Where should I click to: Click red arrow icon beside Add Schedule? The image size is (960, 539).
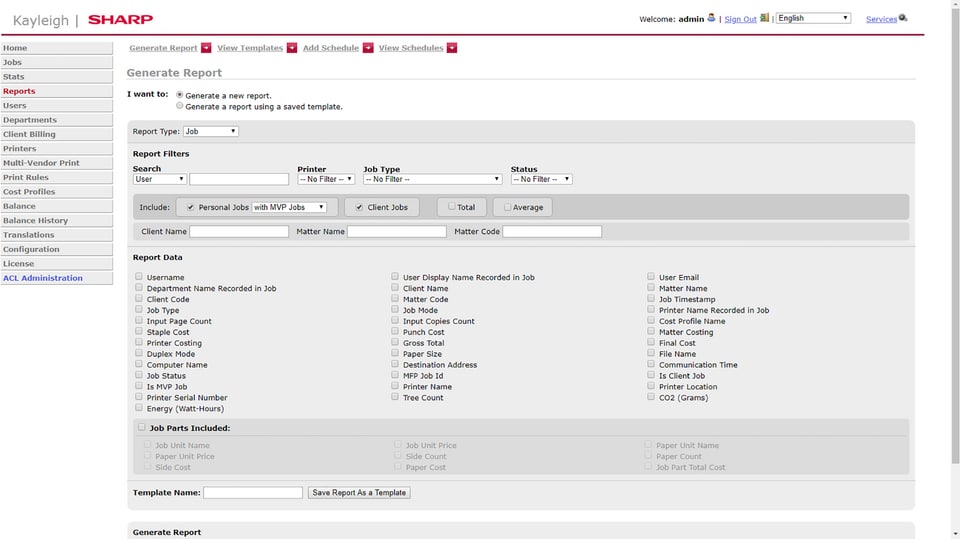[368, 48]
